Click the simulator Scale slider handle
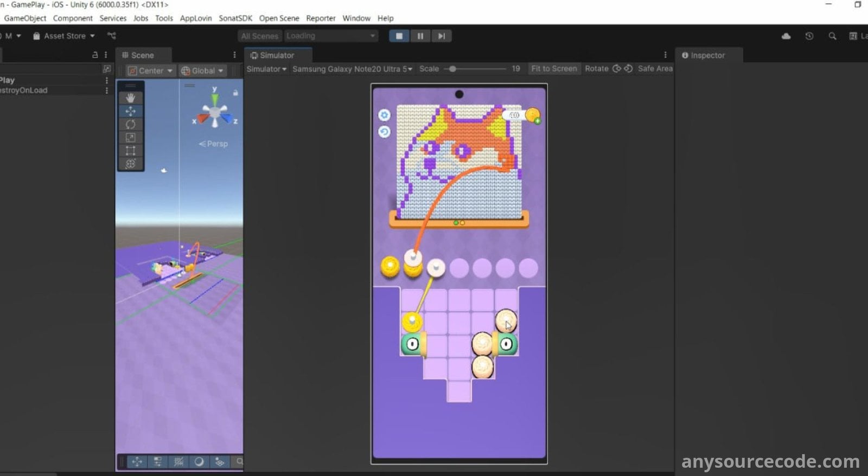This screenshot has height=476, width=868. coord(452,69)
